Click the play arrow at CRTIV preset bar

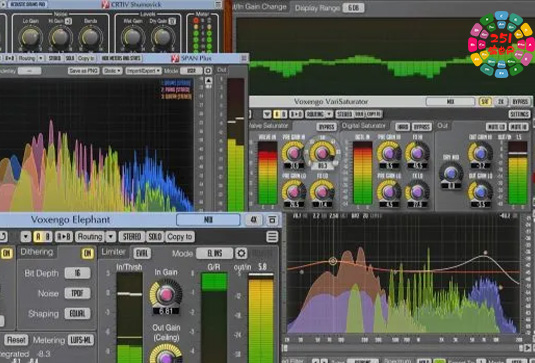pyautogui.click(x=3, y=4)
